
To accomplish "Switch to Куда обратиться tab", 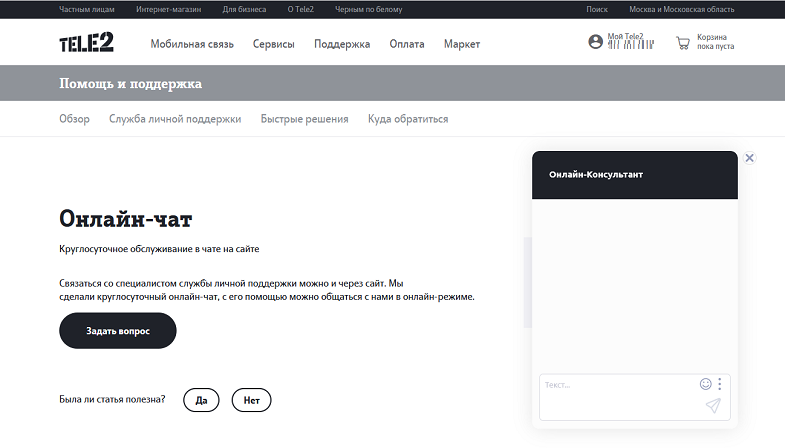I will tap(408, 119).
